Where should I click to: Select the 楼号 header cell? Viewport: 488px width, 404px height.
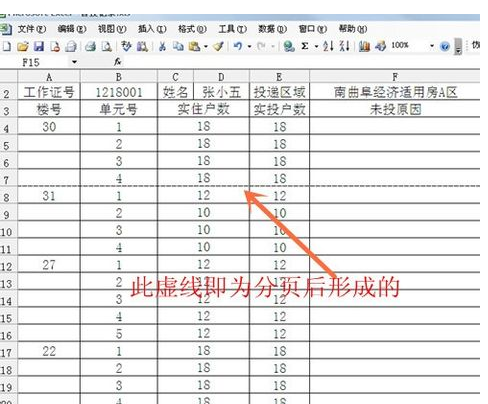click(49, 109)
